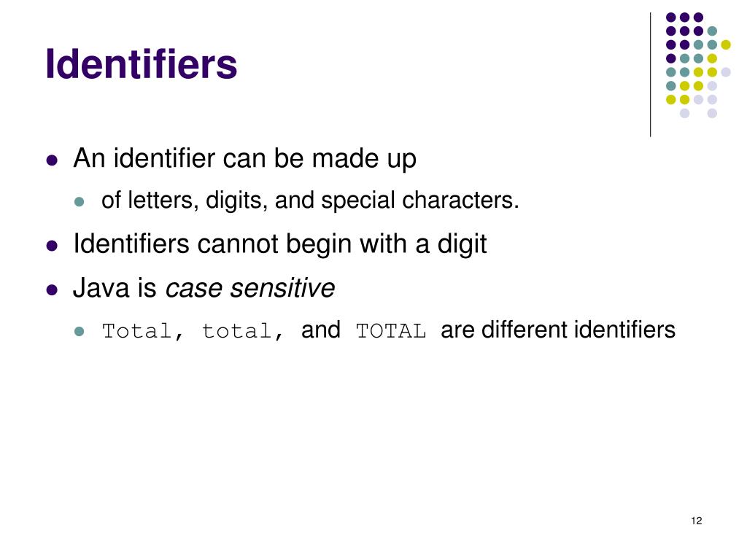Select the text 'An identifier can be made up'
Screen dimensions: 747x560
click(x=245, y=158)
